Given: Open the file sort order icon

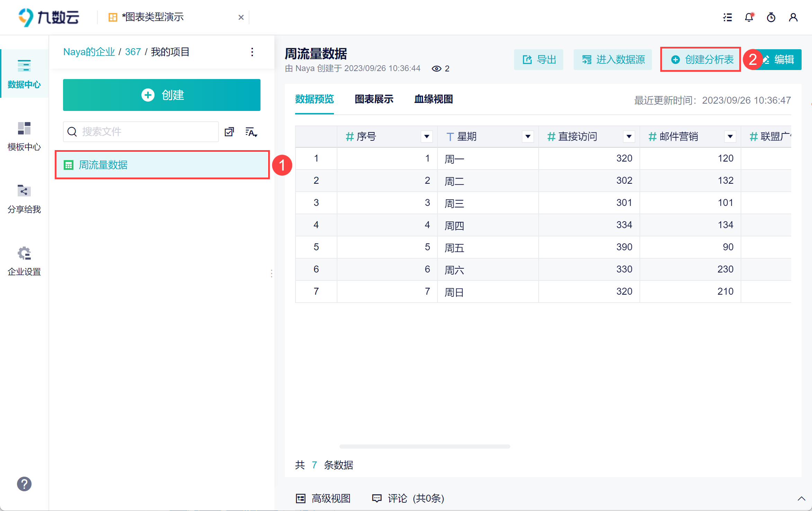Looking at the screenshot, I should (251, 132).
